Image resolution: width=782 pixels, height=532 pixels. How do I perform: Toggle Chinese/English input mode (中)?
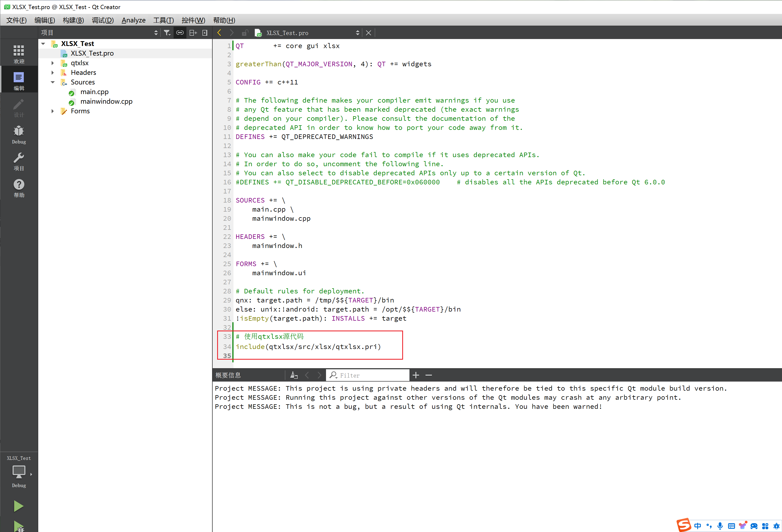click(697, 526)
